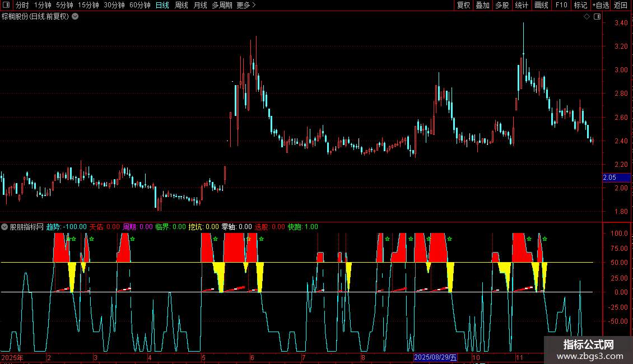Viewport: 633px width, 364px height.
Task: Expand the 股朋指标网 indicator menu
Action: coord(4,227)
